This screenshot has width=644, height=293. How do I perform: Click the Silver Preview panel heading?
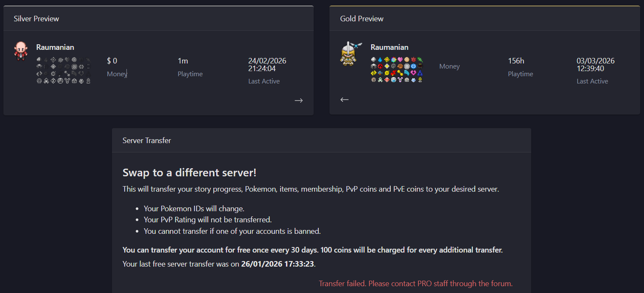pos(36,19)
